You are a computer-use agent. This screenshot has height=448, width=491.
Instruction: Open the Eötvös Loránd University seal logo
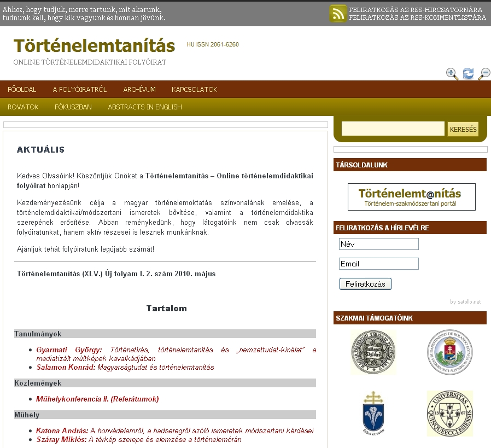click(x=450, y=352)
